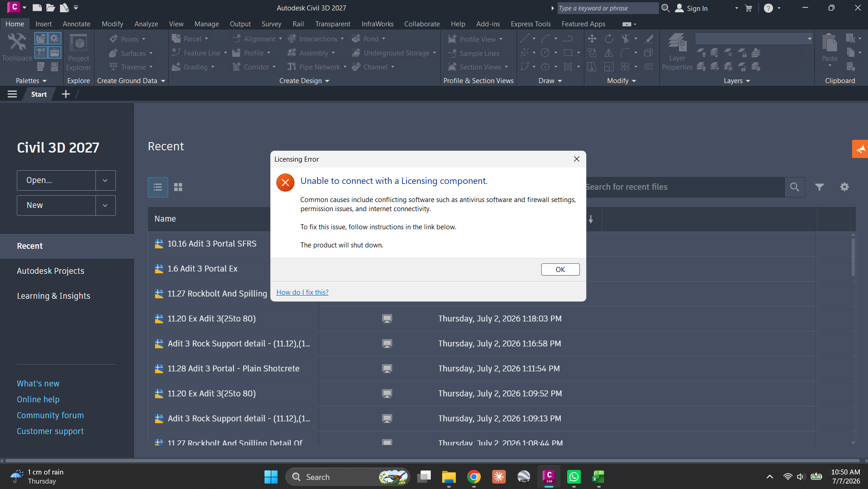Open the Survey ribbon tab
868x489 pixels.
pyautogui.click(x=271, y=24)
